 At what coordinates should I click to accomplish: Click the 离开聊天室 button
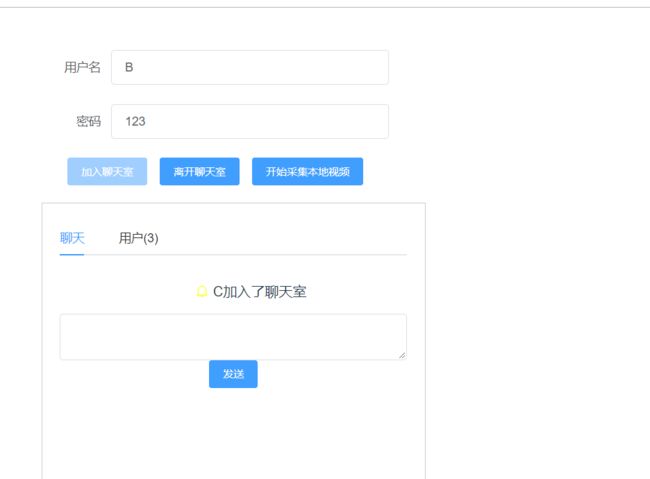click(x=199, y=171)
